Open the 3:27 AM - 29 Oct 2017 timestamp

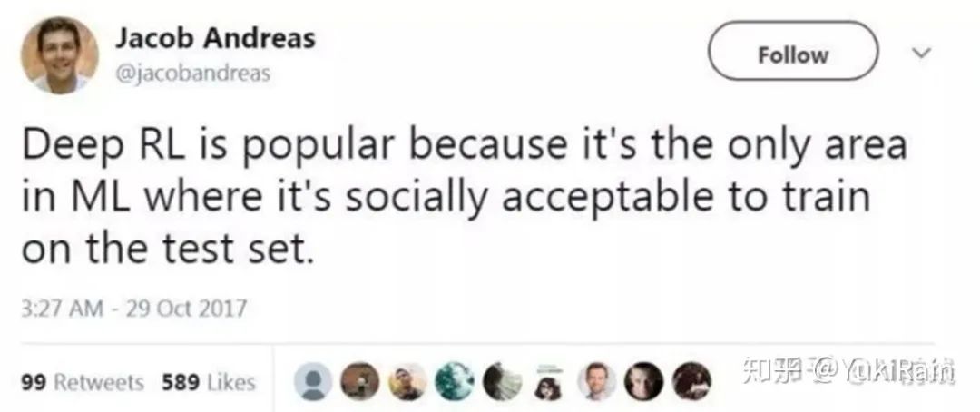coord(133,309)
